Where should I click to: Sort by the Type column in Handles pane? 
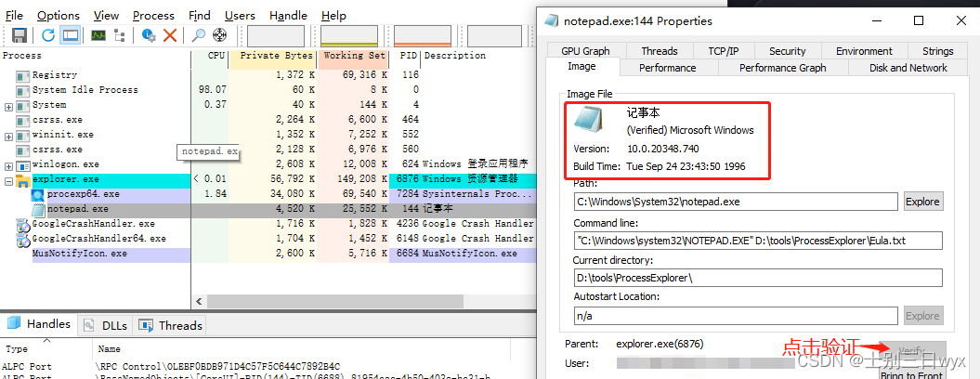46,349
